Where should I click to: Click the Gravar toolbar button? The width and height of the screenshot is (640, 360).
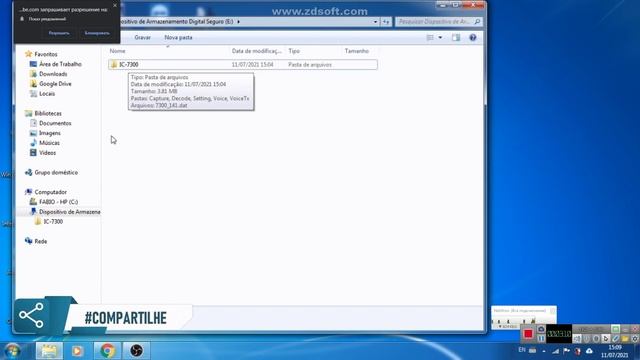click(142, 37)
